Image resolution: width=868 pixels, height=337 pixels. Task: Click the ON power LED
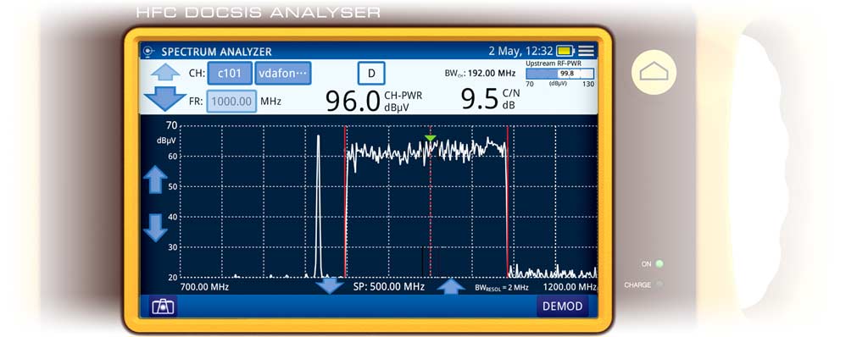(x=659, y=264)
